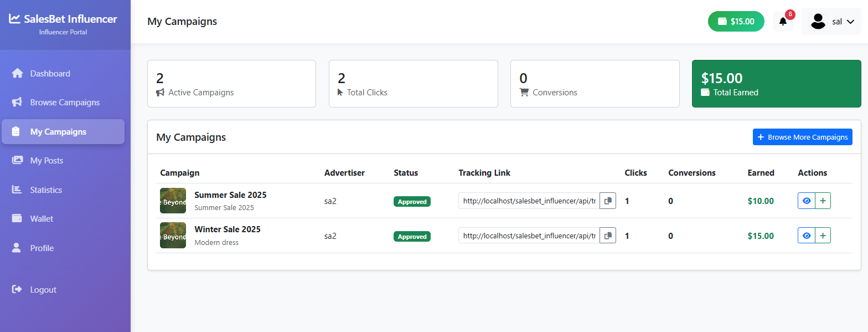Click the Actions column header
The image size is (868, 332).
point(812,173)
